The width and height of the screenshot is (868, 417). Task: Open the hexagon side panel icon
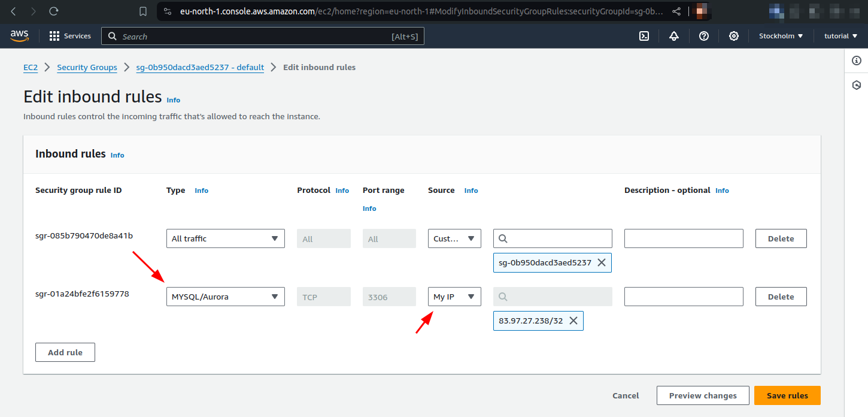tap(857, 85)
